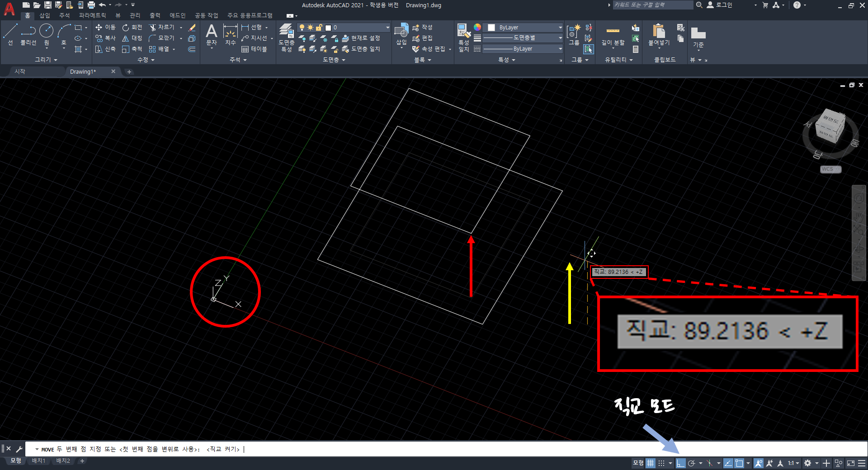Expand the Block (블록) panel

coord(423,60)
